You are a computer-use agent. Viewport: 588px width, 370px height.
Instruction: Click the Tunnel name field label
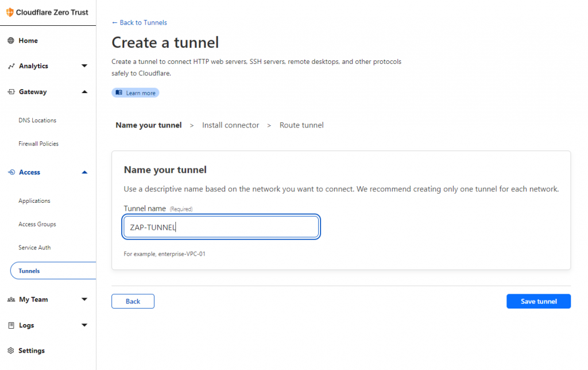click(x=145, y=209)
